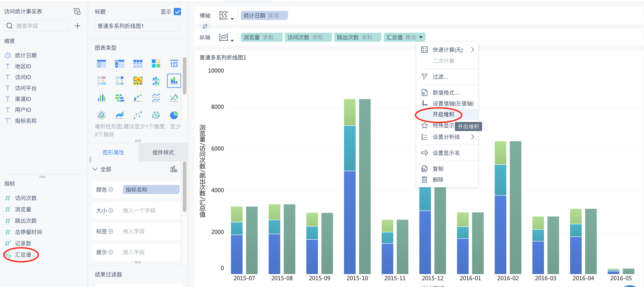
Task: Select the area chart type
Action: click(x=120, y=115)
